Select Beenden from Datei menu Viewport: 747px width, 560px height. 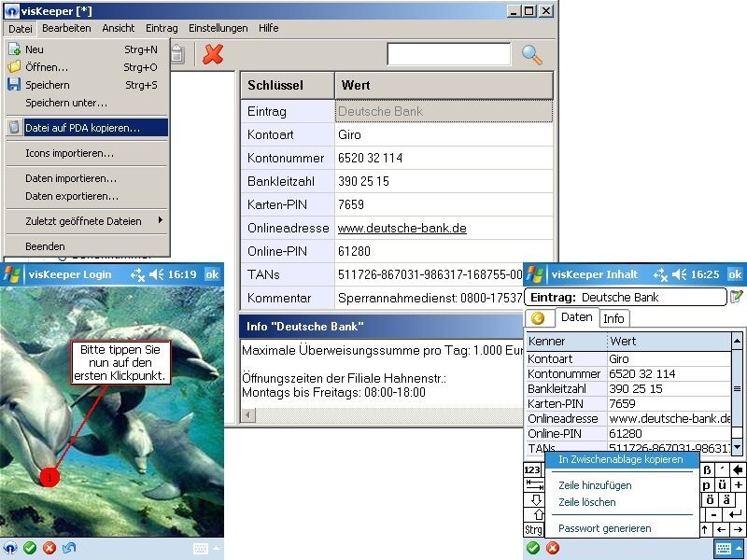[x=87, y=246]
